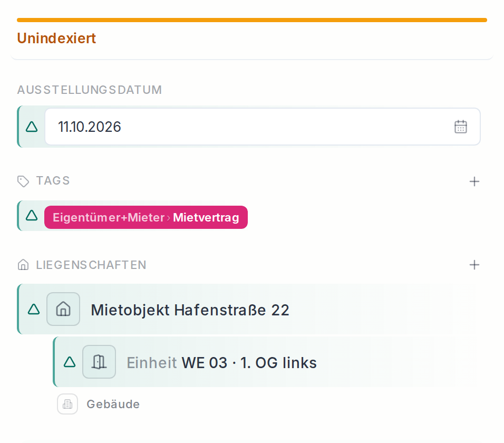Open the calendar picker in Ausstellungsdatum field

coord(460,127)
